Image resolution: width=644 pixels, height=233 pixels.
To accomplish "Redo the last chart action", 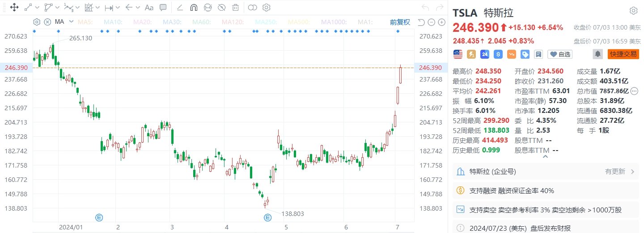I will click(x=439, y=8).
